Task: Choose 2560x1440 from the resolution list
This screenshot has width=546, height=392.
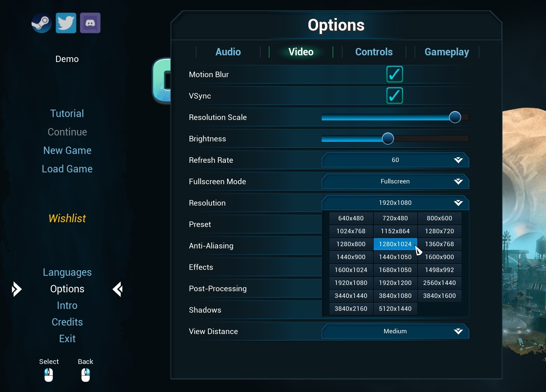Action: pos(439,283)
